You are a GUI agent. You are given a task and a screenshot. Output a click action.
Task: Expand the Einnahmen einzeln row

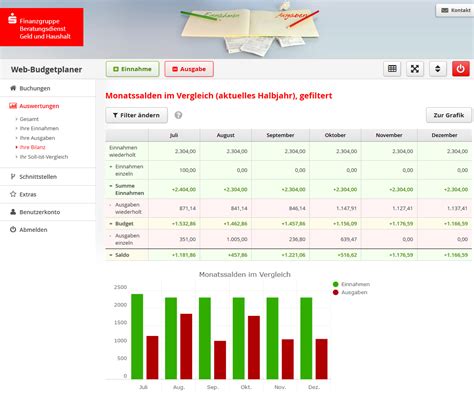[111, 166]
